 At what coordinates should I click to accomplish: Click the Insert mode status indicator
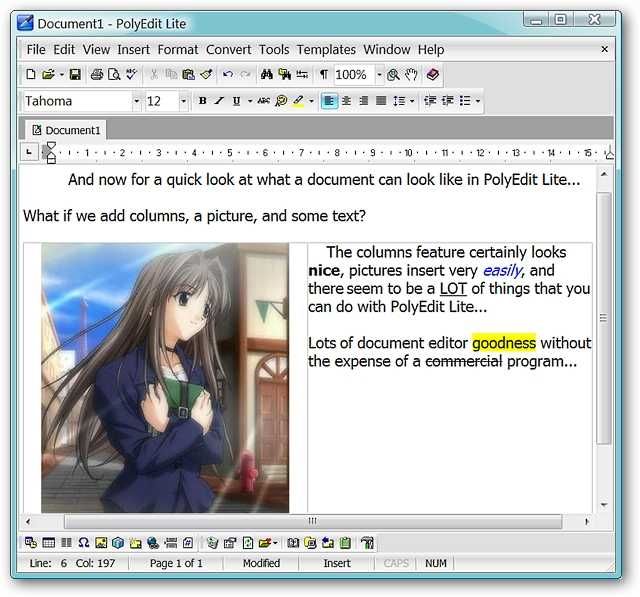[x=337, y=563]
